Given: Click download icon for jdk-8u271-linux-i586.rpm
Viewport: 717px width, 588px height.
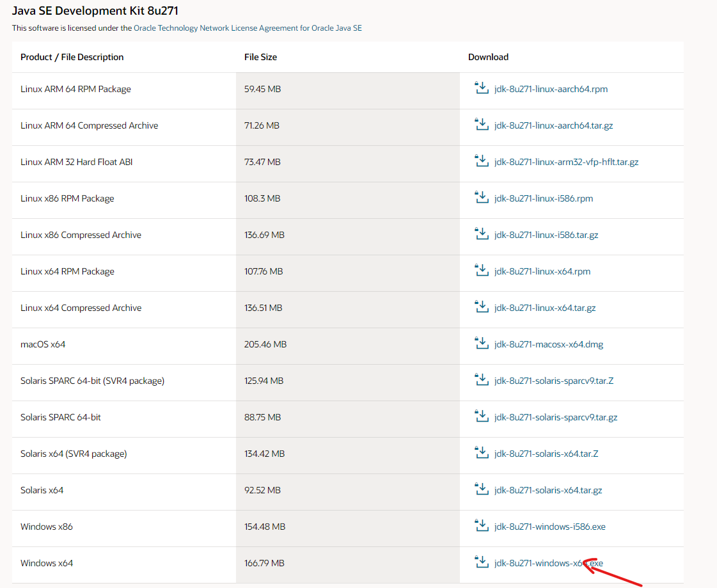Looking at the screenshot, I should [x=482, y=197].
